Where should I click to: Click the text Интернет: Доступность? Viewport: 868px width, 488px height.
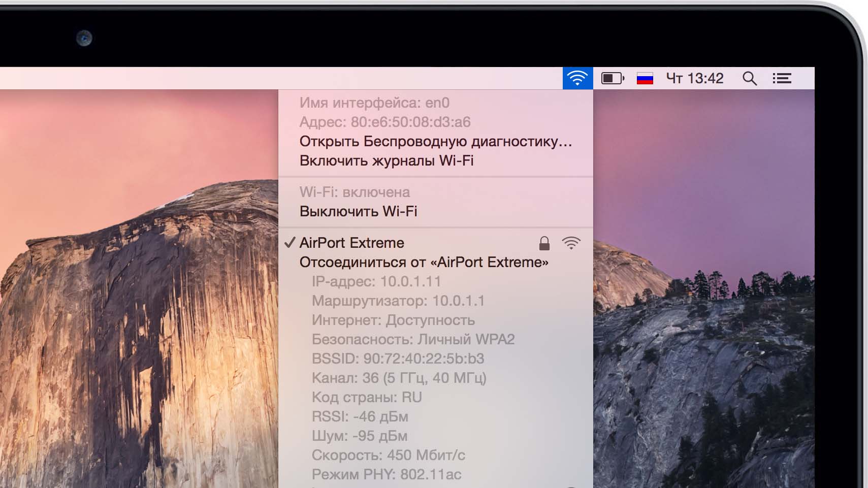[393, 320]
